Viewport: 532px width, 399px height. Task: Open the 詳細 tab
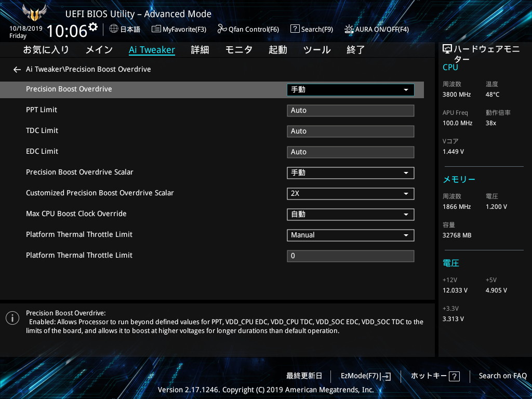pos(200,50)
